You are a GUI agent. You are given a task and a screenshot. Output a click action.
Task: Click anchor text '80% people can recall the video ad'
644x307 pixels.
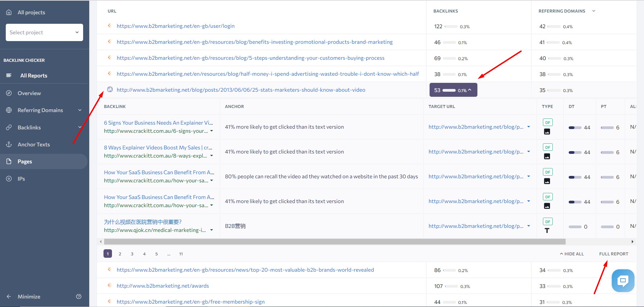click(x=321, y=176)
